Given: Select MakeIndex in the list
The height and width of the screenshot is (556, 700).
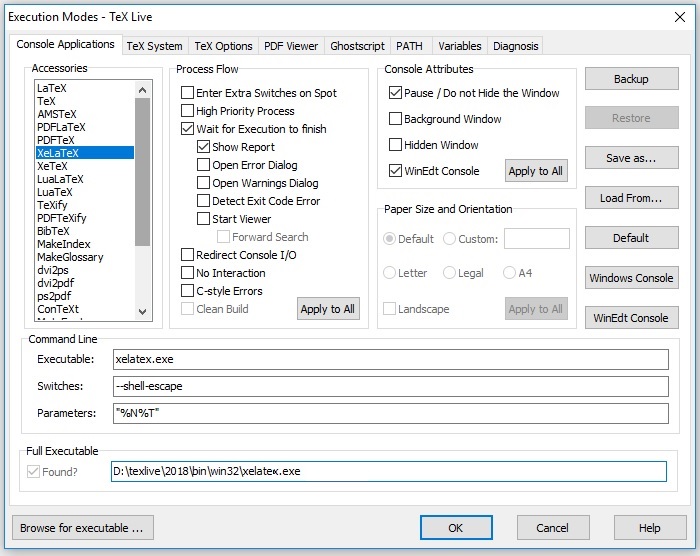Looking at the screenshot, I should click(85, 244).
